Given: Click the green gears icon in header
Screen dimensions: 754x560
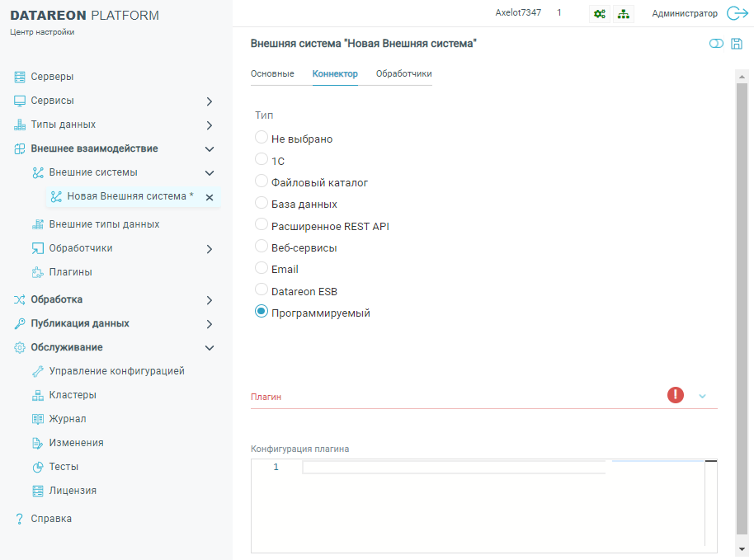Looking at the screenshot, I should (599, 13).
